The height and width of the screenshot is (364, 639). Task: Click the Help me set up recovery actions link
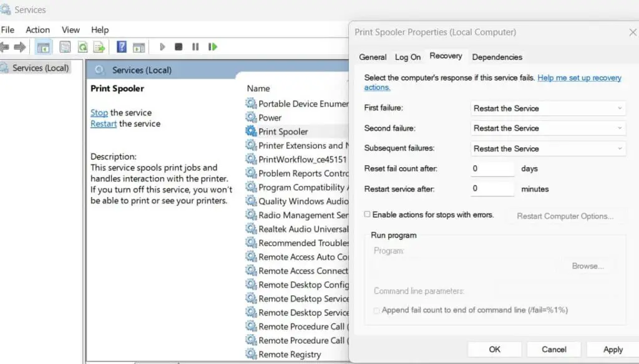(580, 77)
